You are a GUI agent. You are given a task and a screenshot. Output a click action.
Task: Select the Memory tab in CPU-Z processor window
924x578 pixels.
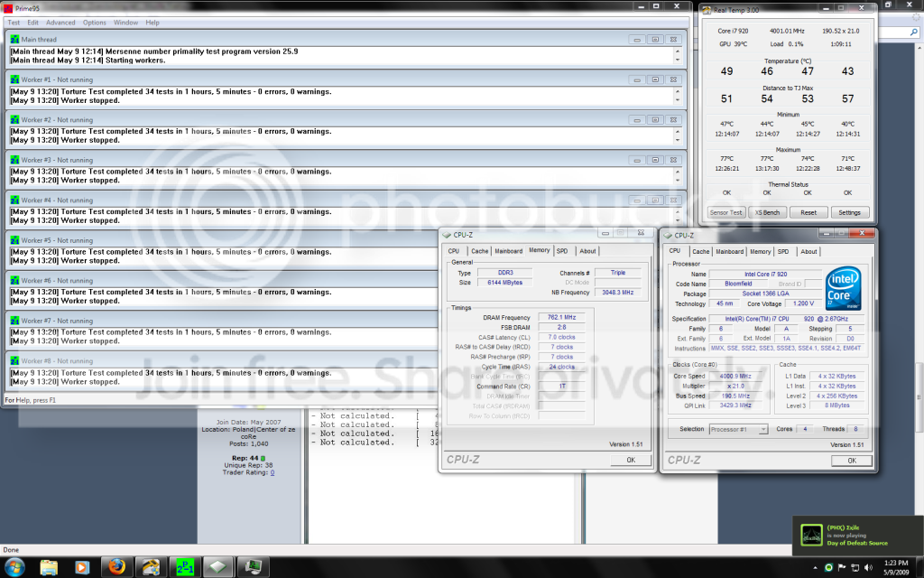click(760, 251)
